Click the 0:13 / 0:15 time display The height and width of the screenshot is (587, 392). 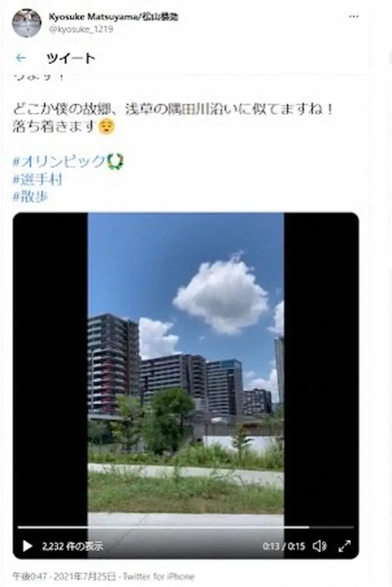click(x=284, y=546)
